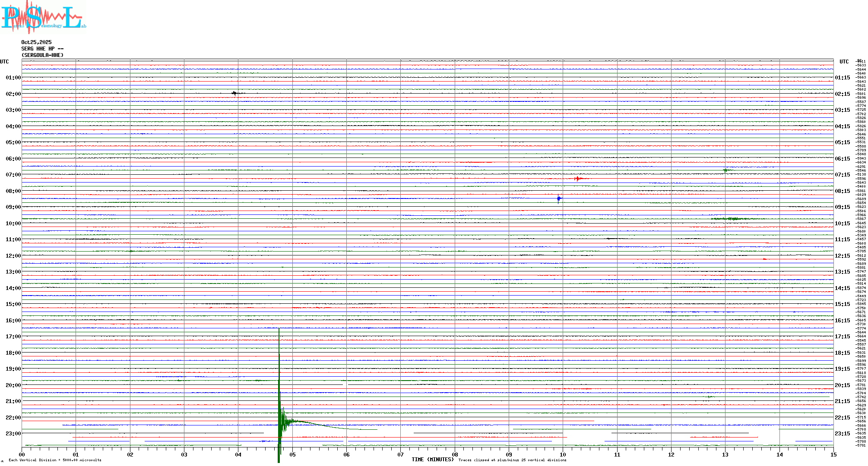The image size is (868, 466).
Task: Click the traces clipped footnote text
Action: tap(512, 460)
